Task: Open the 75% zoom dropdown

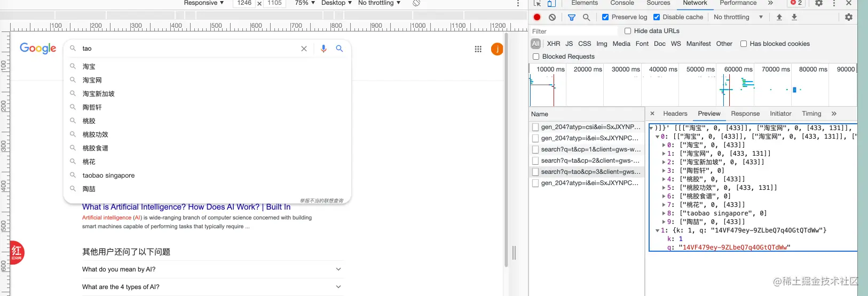Action: tap(305, 3)
